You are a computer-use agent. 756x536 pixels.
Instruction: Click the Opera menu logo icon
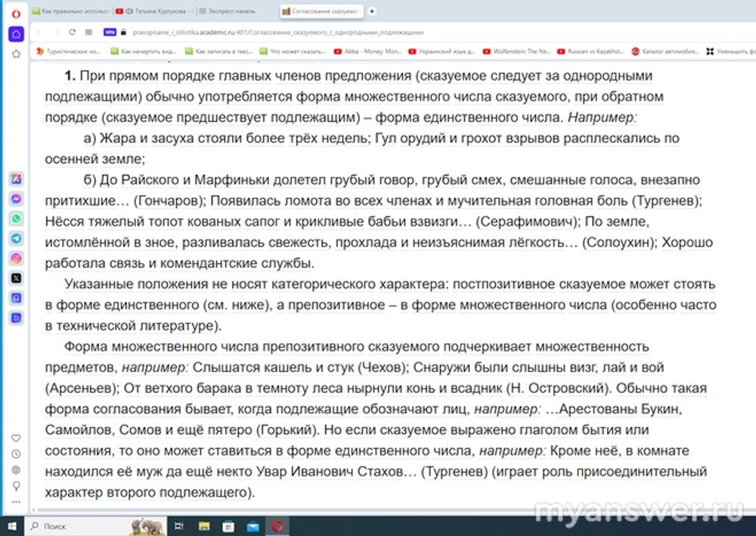click(x=16, y=14)
